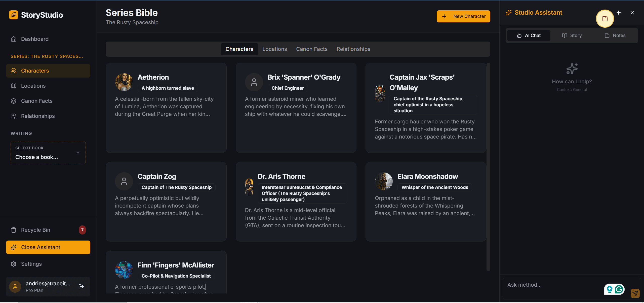644x303 pixels.
Task: Click the chevron in Choose a book selector
Action: coord(78,153)
